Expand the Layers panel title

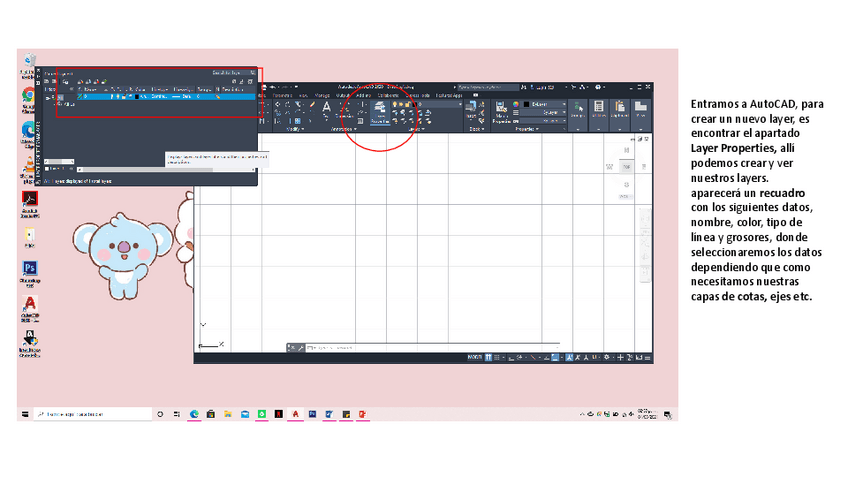(416, 129)
